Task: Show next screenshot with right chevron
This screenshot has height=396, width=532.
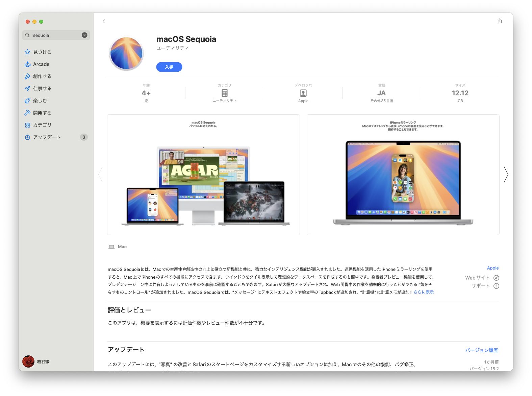Action: (x=506, y=174)
